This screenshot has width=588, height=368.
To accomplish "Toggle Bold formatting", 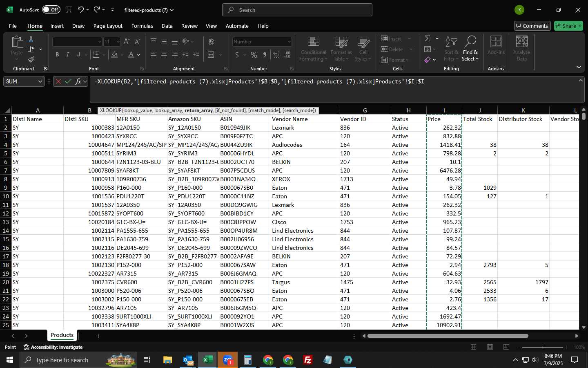I will pos(57,55).
